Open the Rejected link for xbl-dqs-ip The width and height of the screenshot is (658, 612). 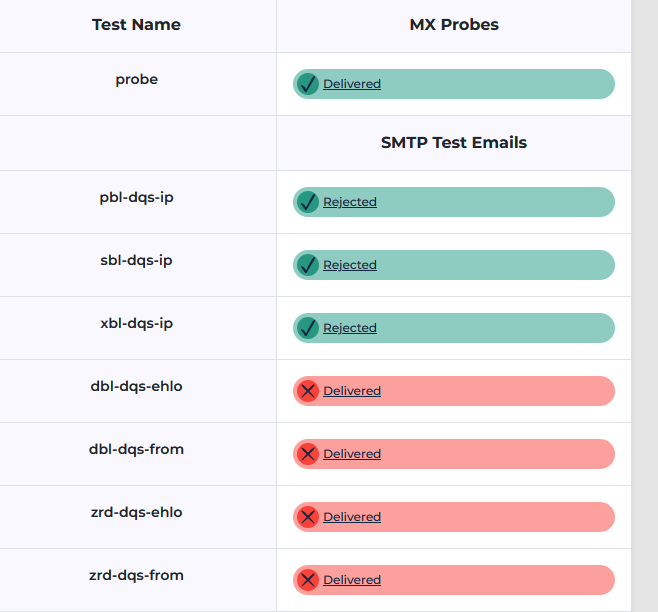pyautogui.click(x=350, y=328)
